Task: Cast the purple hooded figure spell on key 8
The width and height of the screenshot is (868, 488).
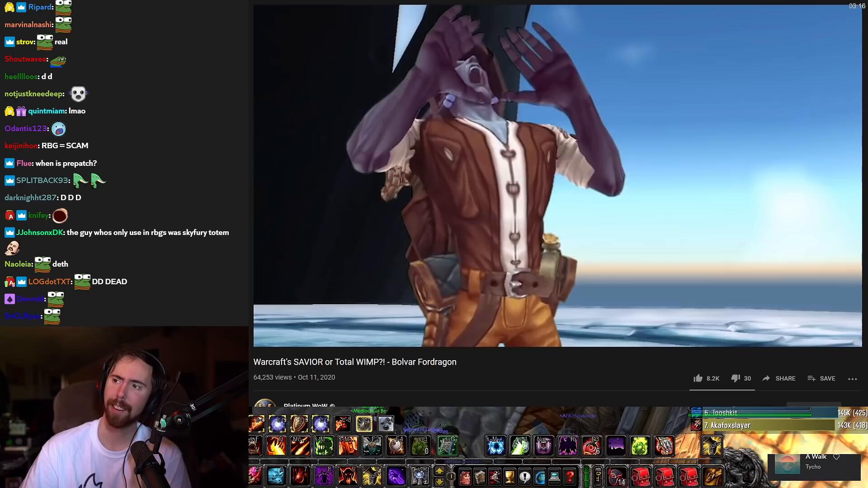Action: (x=324, y=476)
